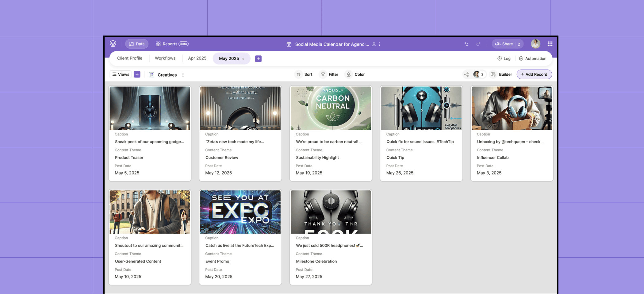Open the Influencer Collab unboxing image

coord(512,108)
